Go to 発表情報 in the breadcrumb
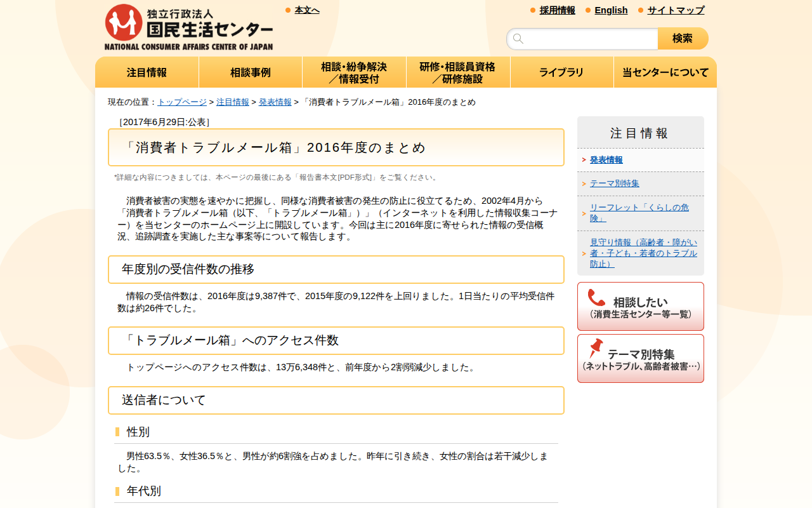The image size is (812, 508). tap(275, 102)
